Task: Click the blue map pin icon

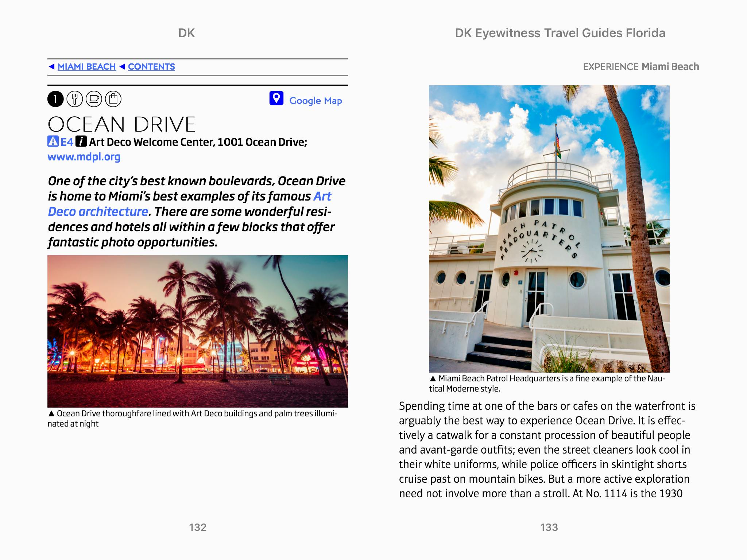Action: point(276,98)
